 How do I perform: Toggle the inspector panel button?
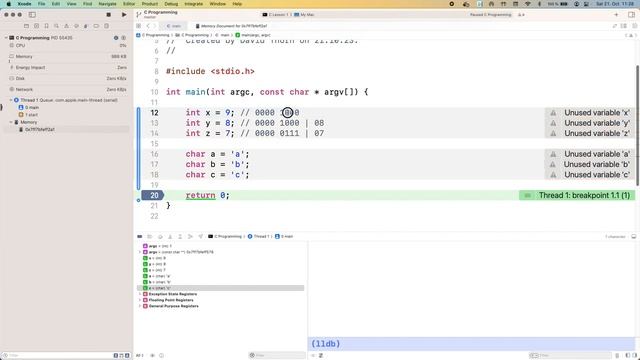631,15
